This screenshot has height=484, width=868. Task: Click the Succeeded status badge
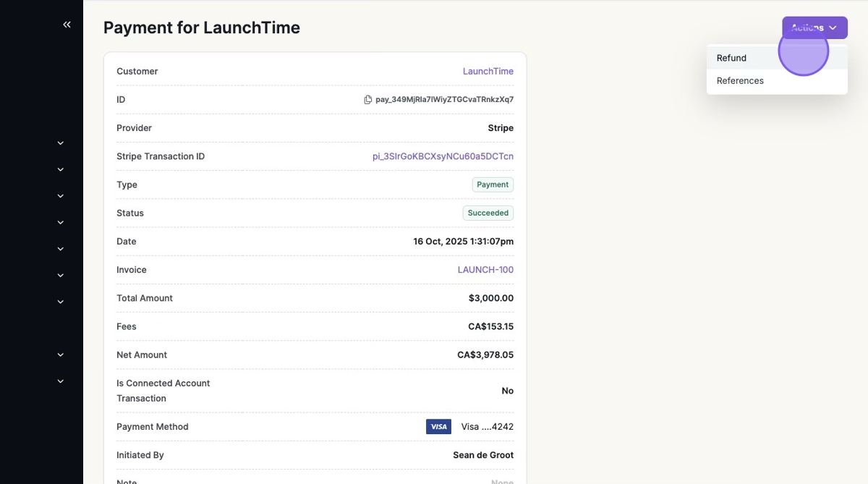pos(488,213)
